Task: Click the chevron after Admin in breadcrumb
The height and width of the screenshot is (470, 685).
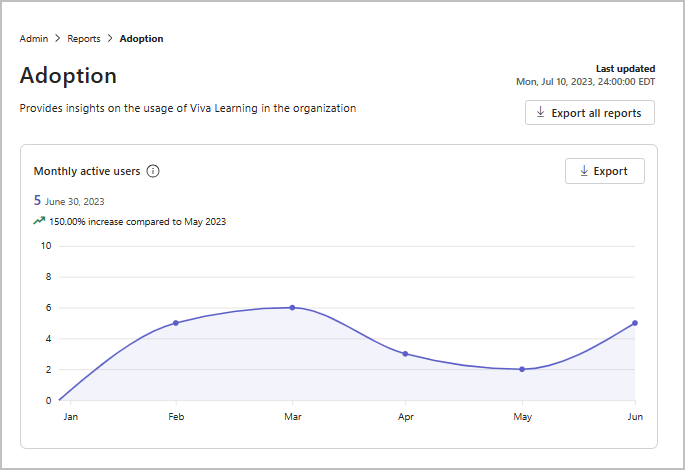Action: coord(57,39)
